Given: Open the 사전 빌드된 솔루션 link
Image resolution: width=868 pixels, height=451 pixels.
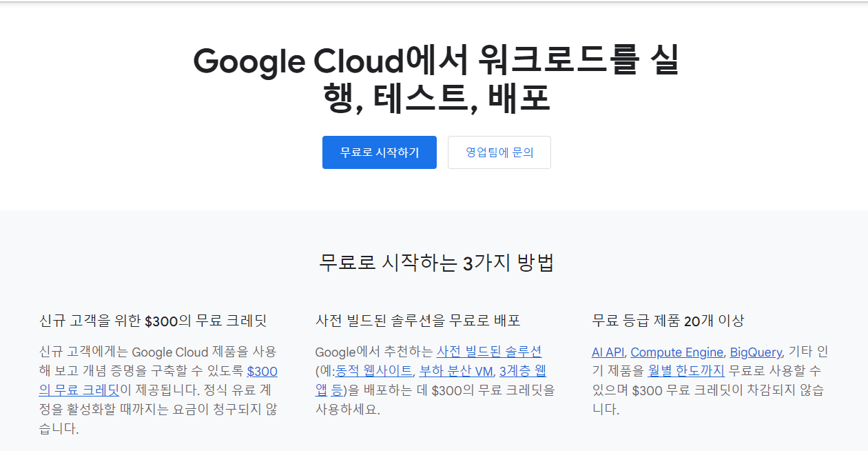Looking at the screenshot, I should (489, 352).
